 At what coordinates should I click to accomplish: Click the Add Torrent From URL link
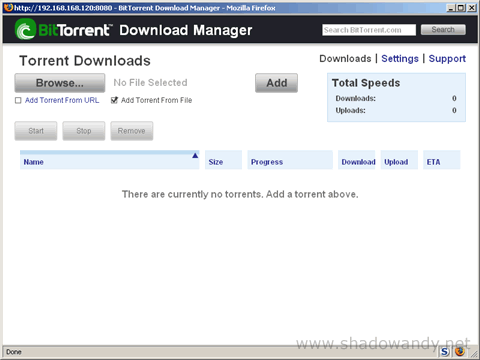pos(62,100)
